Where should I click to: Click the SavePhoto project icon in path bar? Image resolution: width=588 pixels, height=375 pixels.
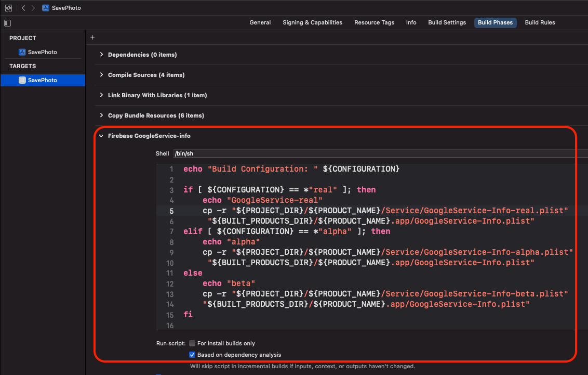tap(45, 8)
